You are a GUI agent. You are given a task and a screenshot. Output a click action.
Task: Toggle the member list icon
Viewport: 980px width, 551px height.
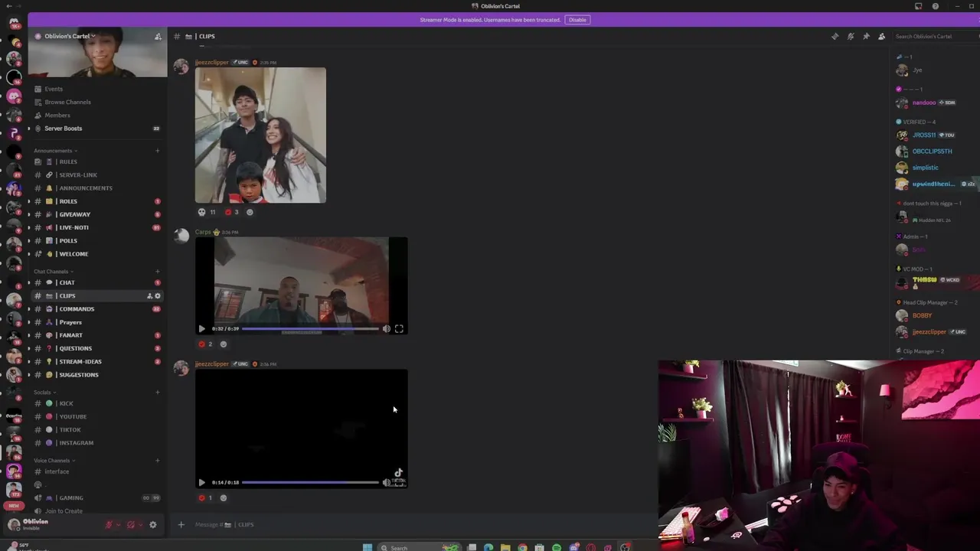(881, 36)
